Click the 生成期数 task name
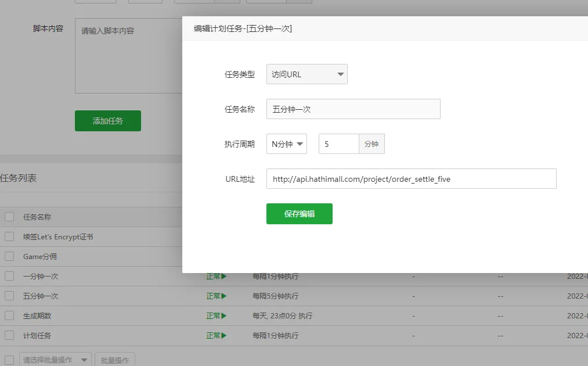 (37, 315)
